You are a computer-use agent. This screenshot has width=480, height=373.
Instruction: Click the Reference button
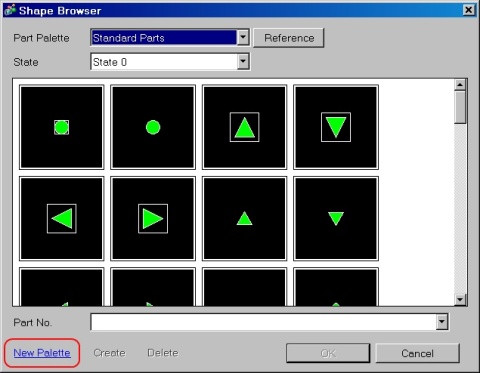coord(289,38)
